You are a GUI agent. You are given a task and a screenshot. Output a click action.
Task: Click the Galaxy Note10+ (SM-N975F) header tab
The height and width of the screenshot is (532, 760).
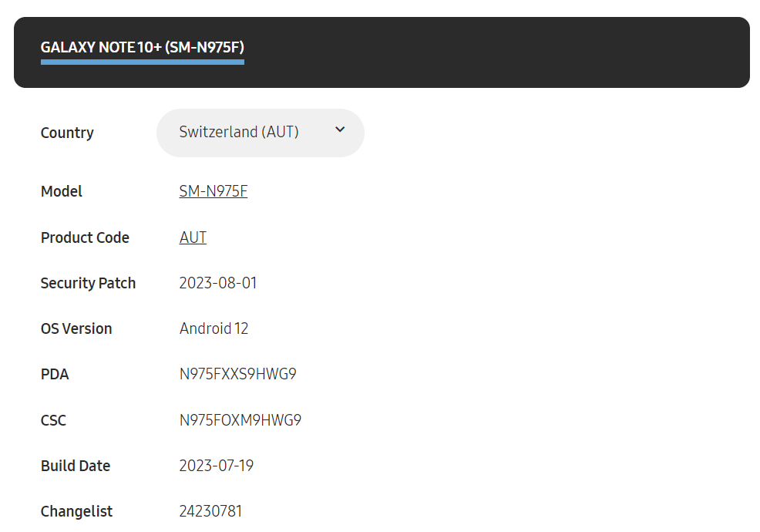(143, 48)
